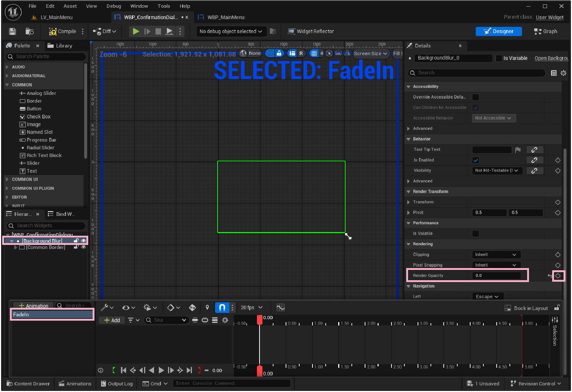Toggle sequencer snapping magnet
This screenshot has width=572, height=392.
coord(222,307)
